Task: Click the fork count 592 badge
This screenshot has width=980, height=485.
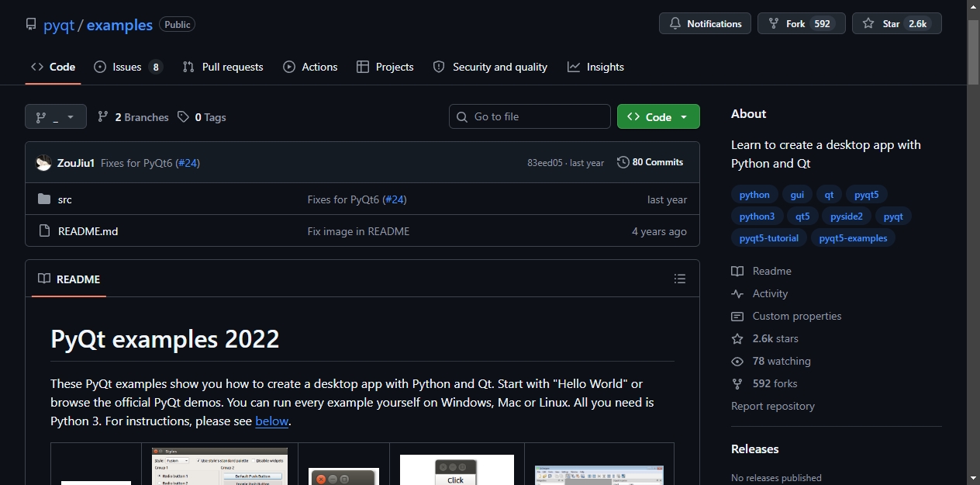Action: point(823,23)
